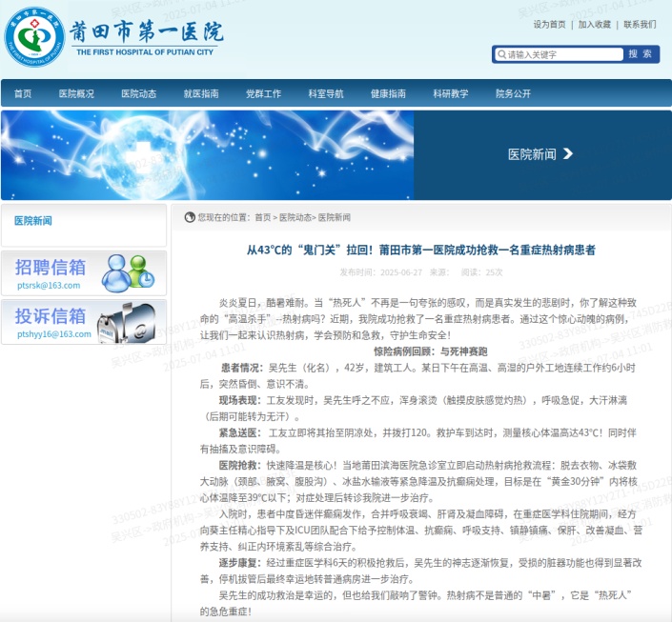
Task: Click the ptshyy16@163.com email address
Action: point(54,334)
